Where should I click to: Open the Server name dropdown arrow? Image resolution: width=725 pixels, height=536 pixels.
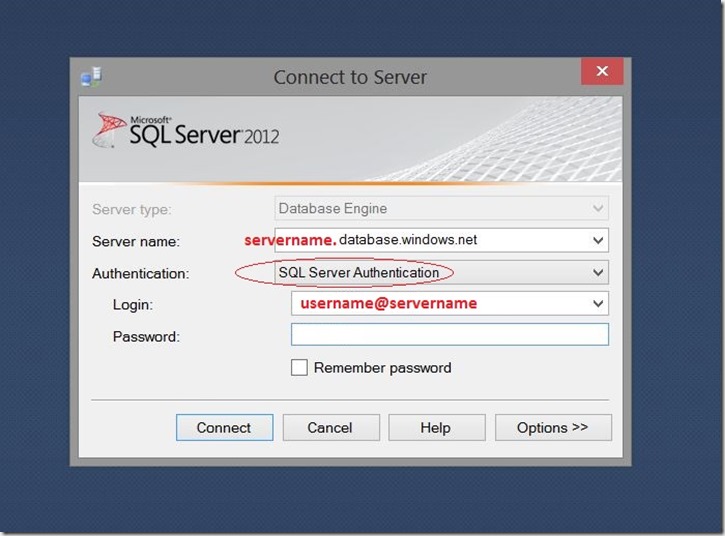coord(598,241)
